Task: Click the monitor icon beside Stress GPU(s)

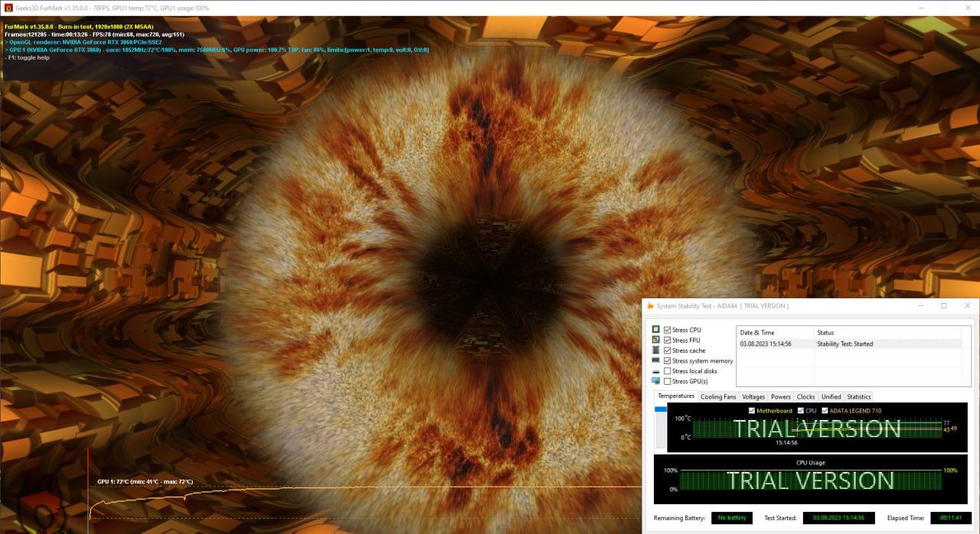Action: pos(656,381)
